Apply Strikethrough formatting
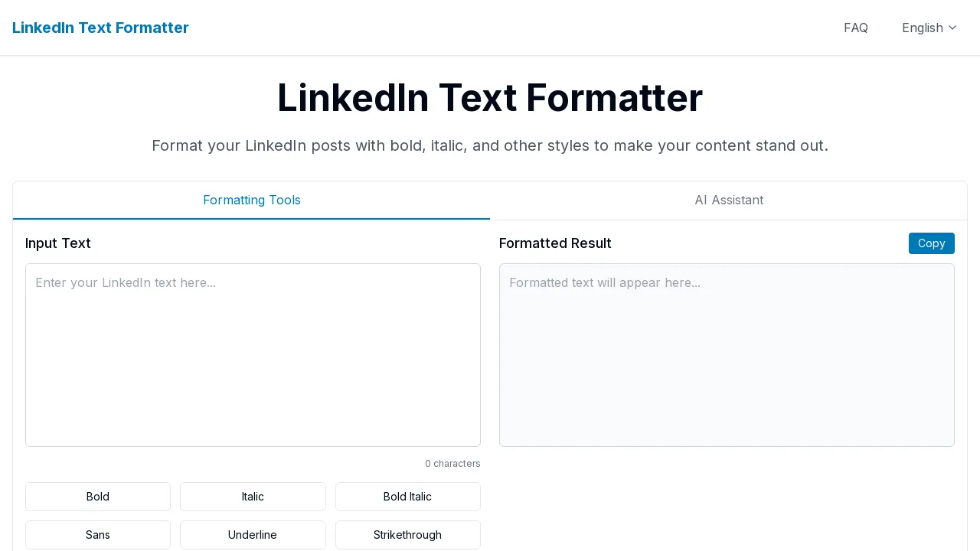 pyautogui.click(x=408, y=535)
